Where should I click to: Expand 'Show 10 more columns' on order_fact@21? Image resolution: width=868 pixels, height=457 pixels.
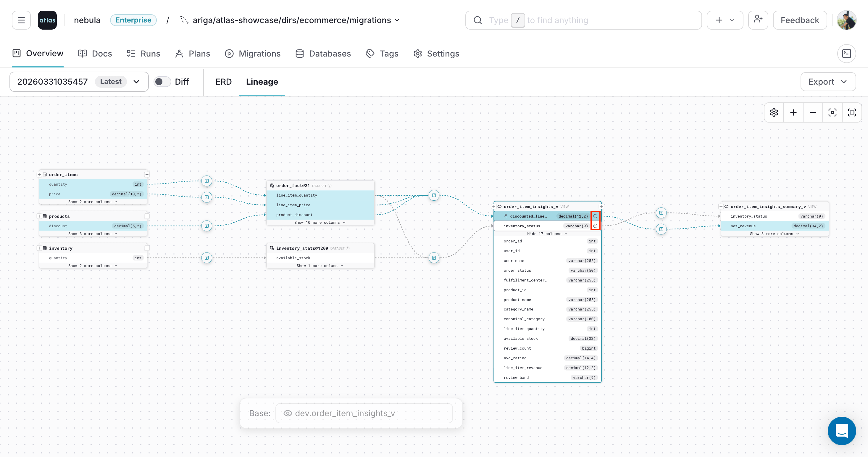point(320,223)
